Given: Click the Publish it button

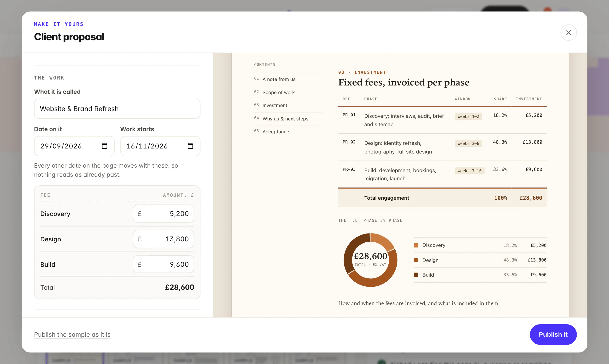Looking at the screenshot, I should click(x=553, y=334).
